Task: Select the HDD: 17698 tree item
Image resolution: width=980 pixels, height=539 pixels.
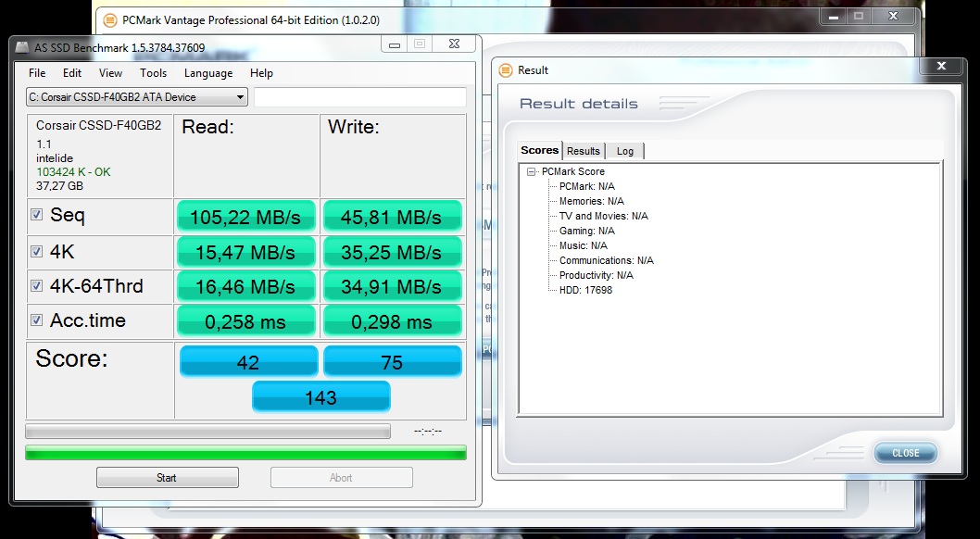Action: pyautogui.click(x=585, y=291)
